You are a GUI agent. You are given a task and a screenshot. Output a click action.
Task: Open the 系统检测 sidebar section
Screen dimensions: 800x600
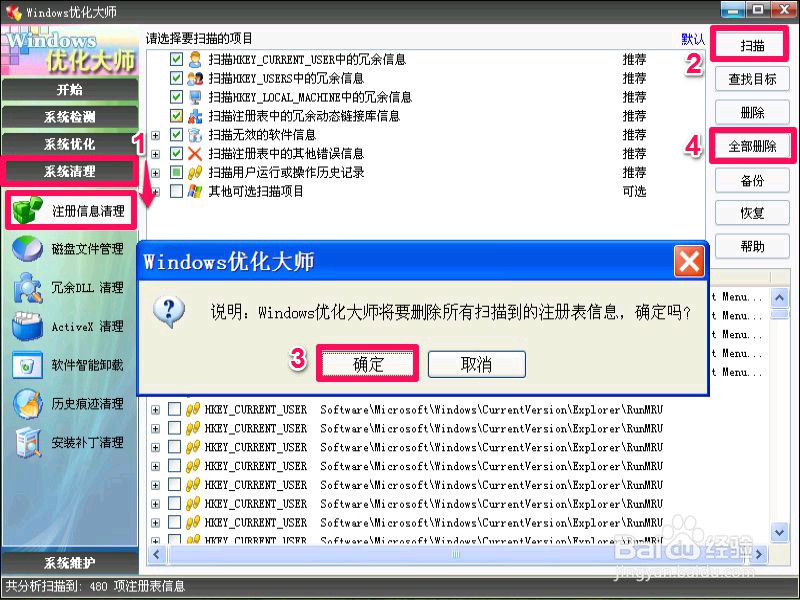coord(70,117)
